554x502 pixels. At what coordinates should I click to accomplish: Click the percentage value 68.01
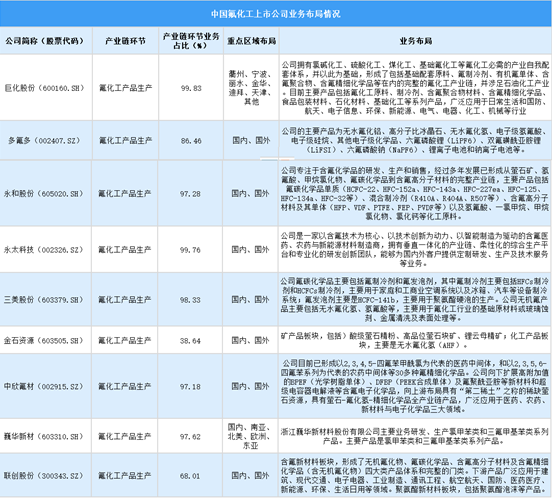pyautogui.click(x=190, y=476)
